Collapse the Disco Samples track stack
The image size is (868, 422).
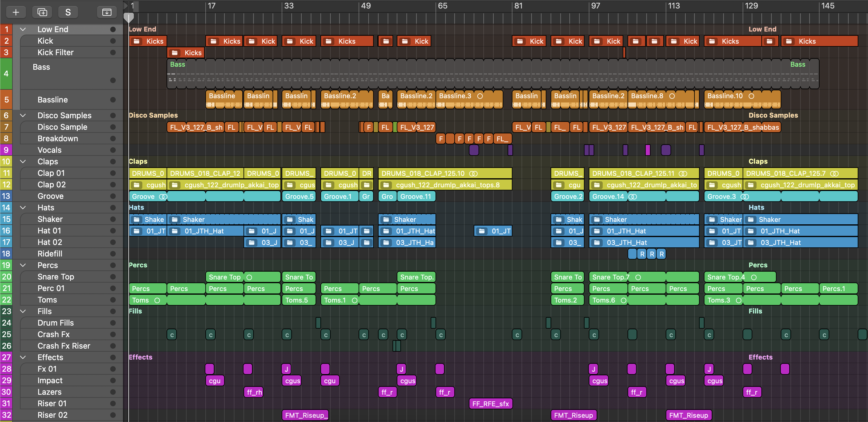(x=23, y=116)
